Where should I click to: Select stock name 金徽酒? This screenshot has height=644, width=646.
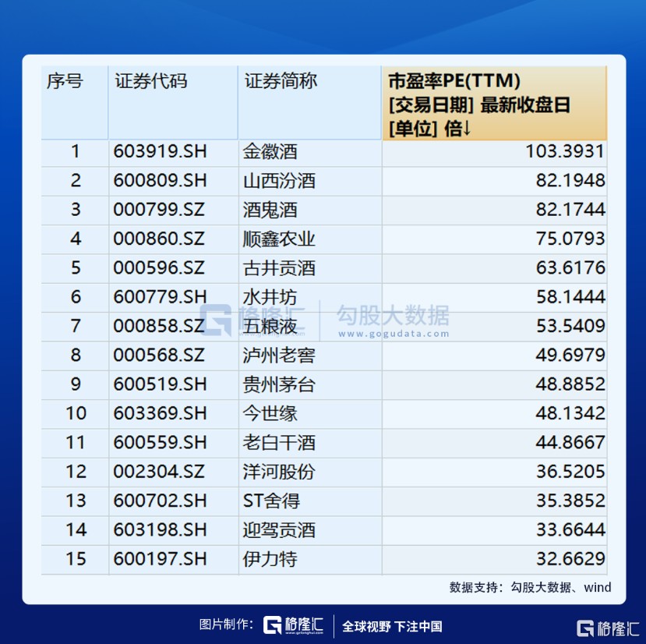(x=270, y=152)
